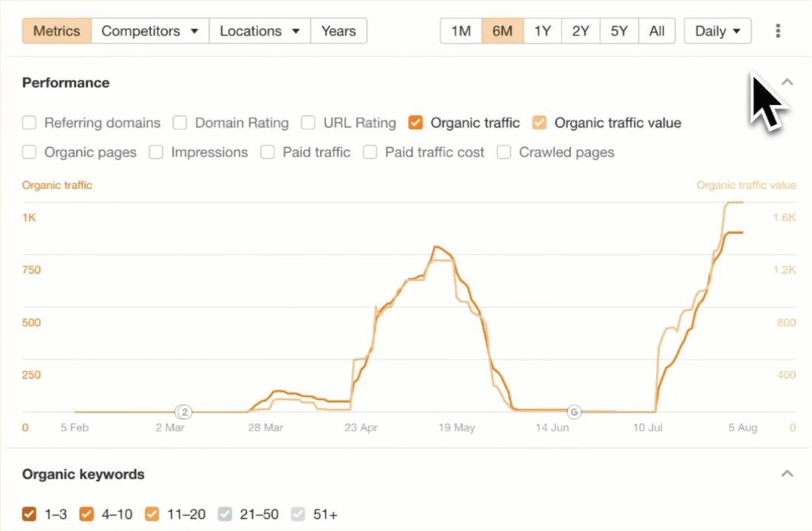The height and width of the screenshot is (531, 812).
Task: Click the G marker near 14 Jun
Action: tap(574, 412)
